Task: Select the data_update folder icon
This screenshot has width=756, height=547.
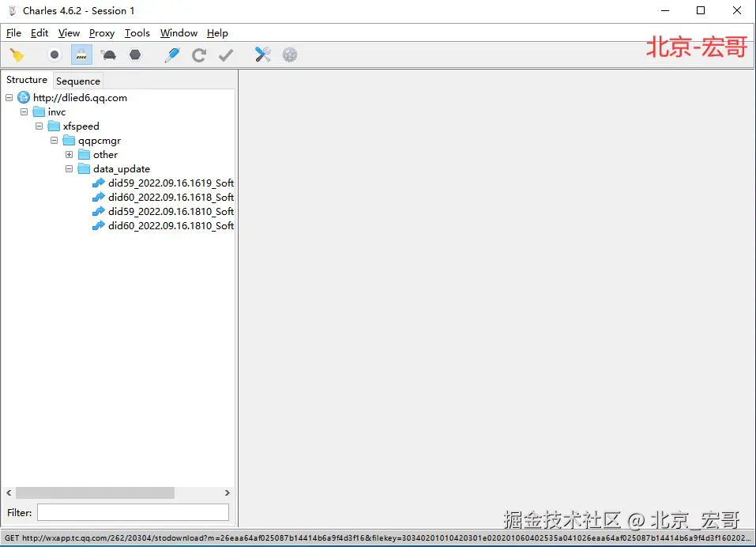Action: [84, 169]
